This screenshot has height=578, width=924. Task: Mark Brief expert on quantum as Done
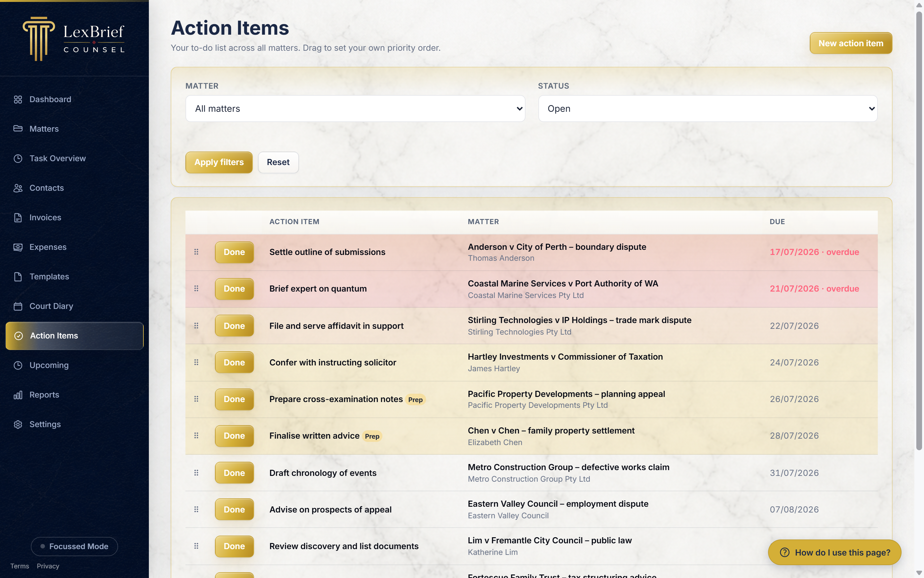[x=234, y=289]
